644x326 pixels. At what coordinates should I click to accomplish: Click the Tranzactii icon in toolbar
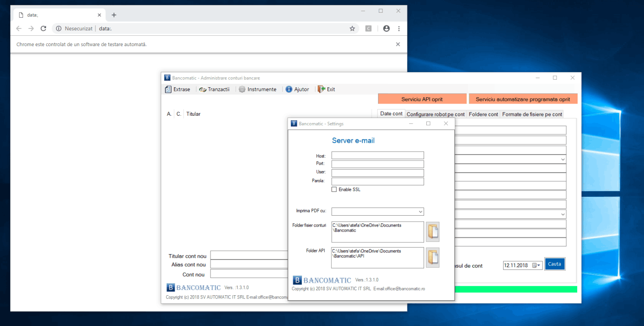[203, 90]
